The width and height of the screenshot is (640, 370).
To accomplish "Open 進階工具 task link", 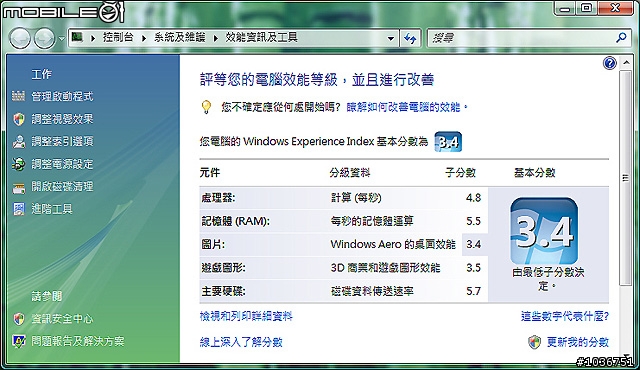I will pyautogui.click(x=52, y=209).
